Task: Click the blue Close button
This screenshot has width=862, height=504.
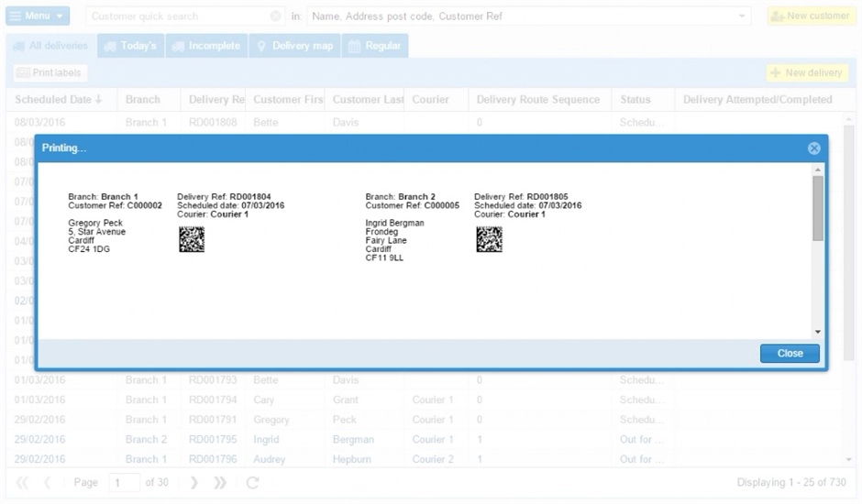Action: 790,354
